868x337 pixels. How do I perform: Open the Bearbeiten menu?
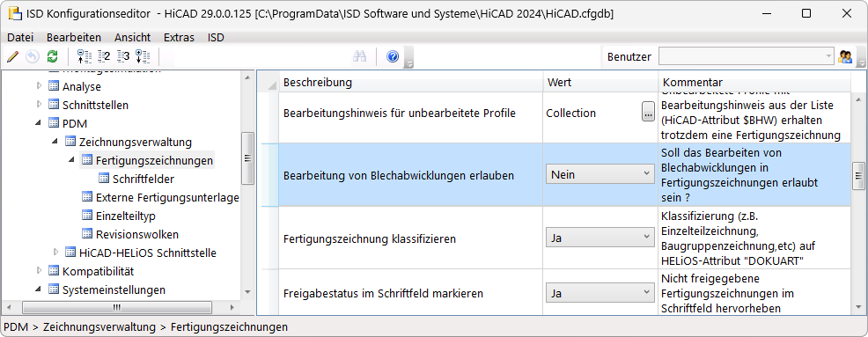(x=74, y=38)
